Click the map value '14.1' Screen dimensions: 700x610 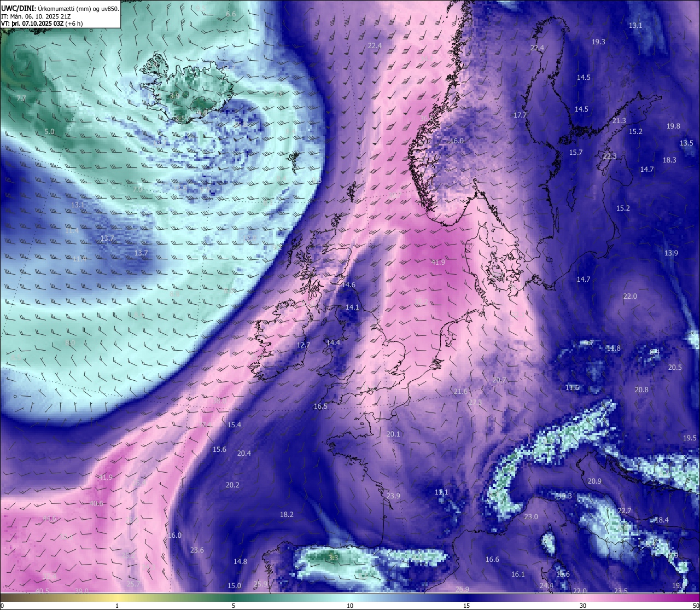click(x=352, y=307)
